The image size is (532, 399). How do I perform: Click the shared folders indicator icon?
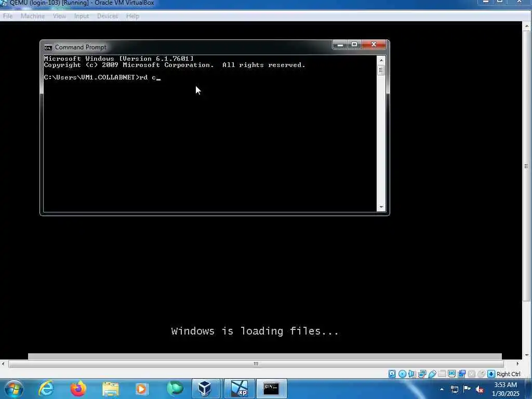[x=442, y=374]
